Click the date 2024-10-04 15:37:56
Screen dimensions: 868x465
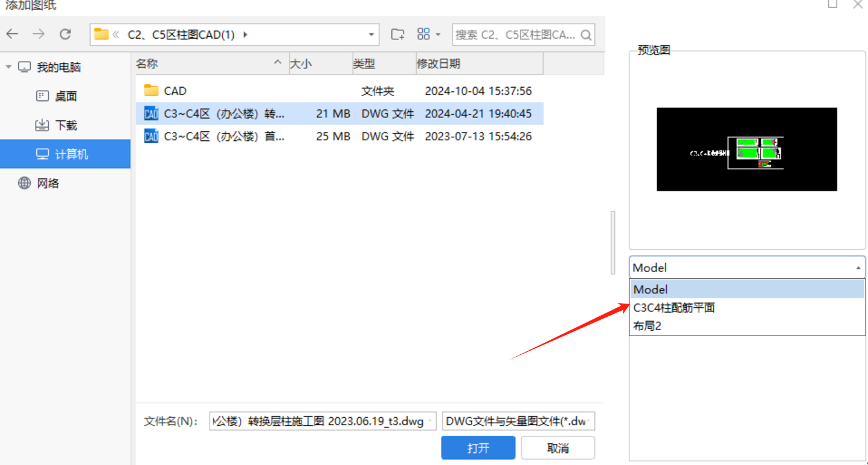click(478, 91)
